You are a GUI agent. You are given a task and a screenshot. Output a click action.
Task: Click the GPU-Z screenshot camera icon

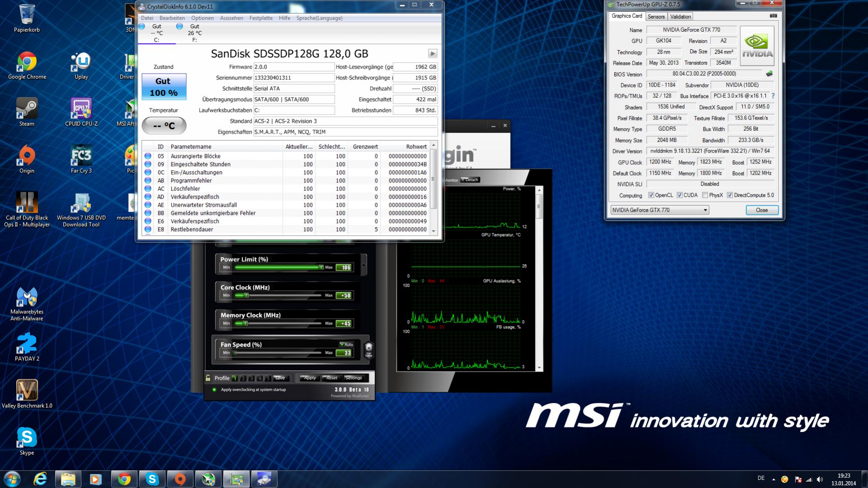pyautogui.click(x=773, y=16)
